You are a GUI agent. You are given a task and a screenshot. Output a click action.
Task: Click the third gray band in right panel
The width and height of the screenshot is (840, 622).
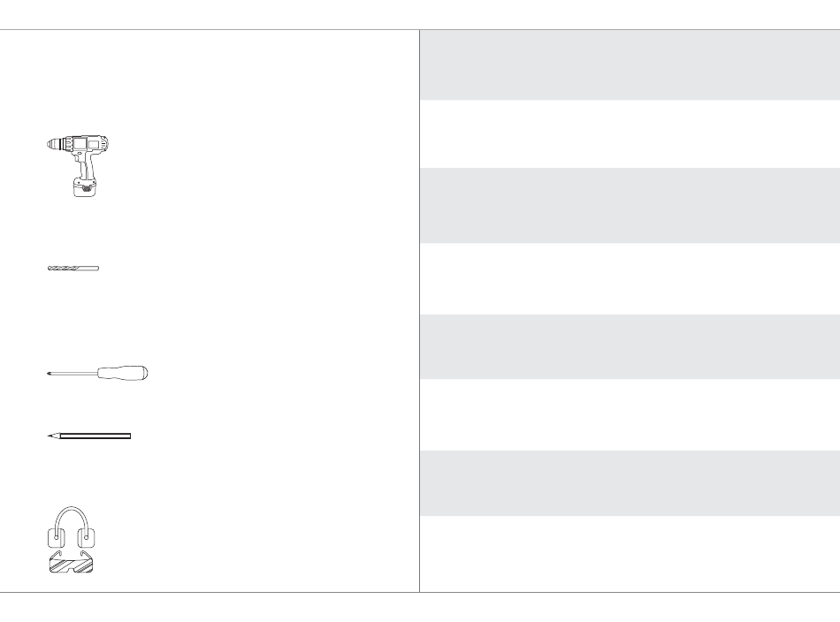click(630, 347)
